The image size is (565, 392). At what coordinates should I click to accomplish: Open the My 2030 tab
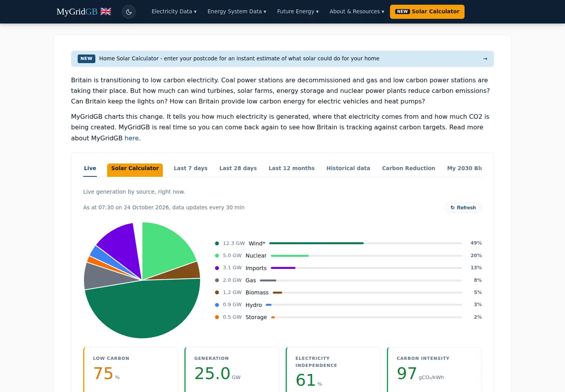click(x=464, y=169)
